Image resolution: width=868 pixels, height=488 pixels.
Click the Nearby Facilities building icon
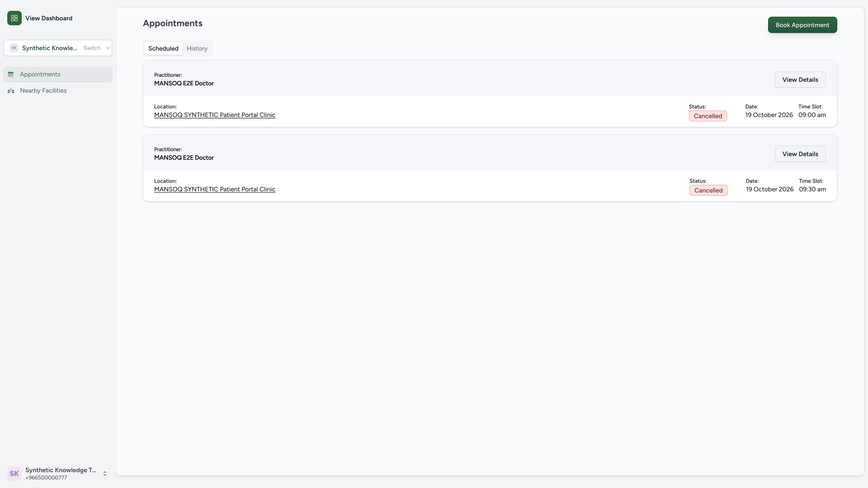(11, 91)
